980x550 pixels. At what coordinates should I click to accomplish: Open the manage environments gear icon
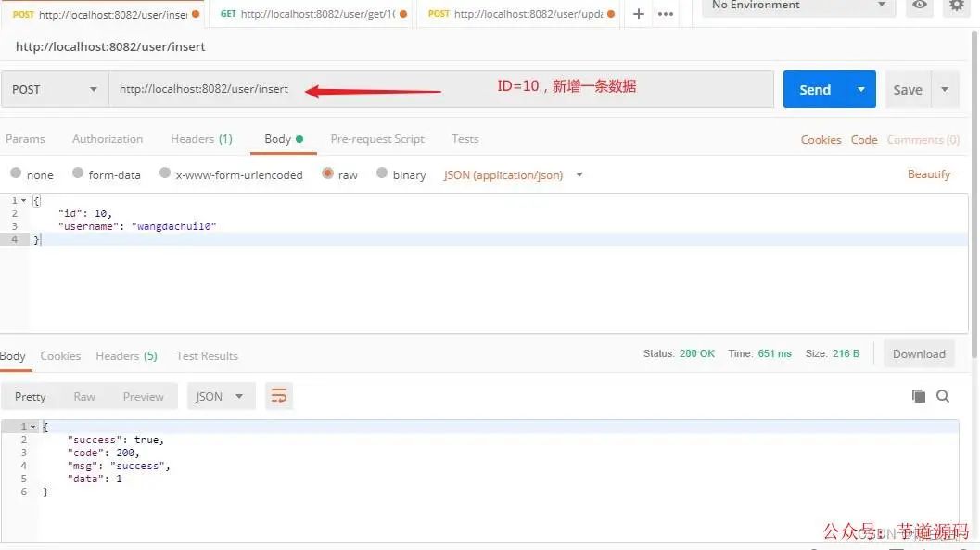pos(956,5)
